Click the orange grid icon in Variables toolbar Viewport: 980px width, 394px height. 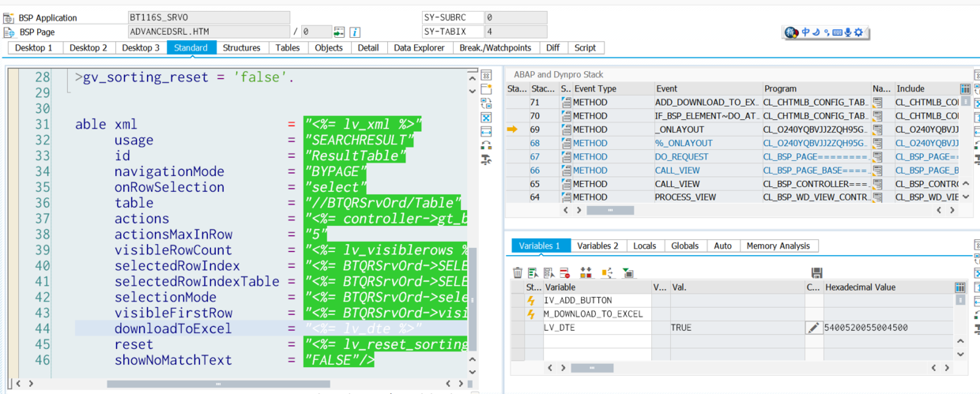(586, 272)
